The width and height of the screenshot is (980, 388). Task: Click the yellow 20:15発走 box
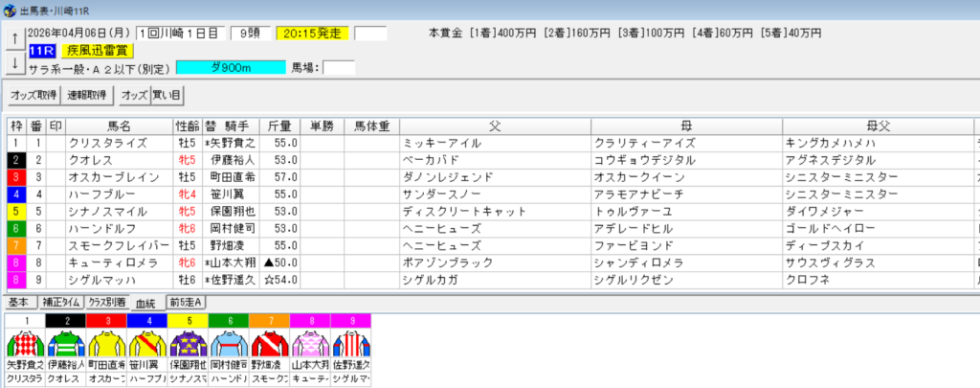[313, 34]
